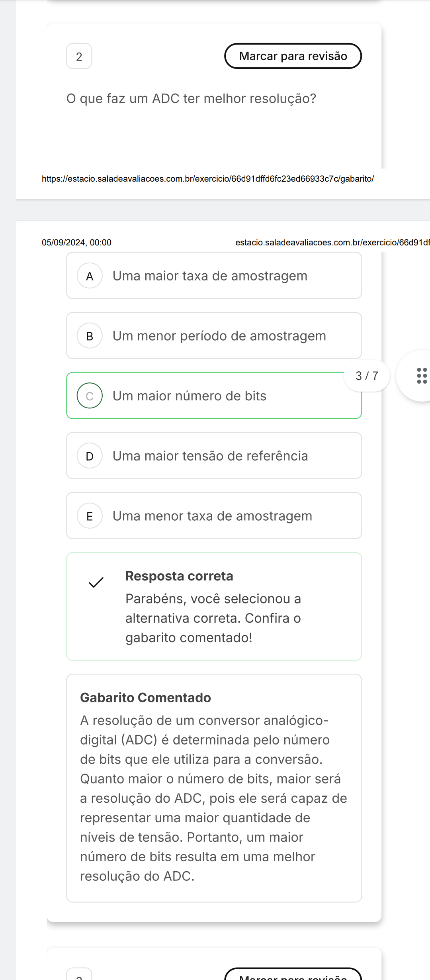Viewport: 430px width, 980px height.
Task: Select the letter E option circle
Action: click(x=90, y=516)
